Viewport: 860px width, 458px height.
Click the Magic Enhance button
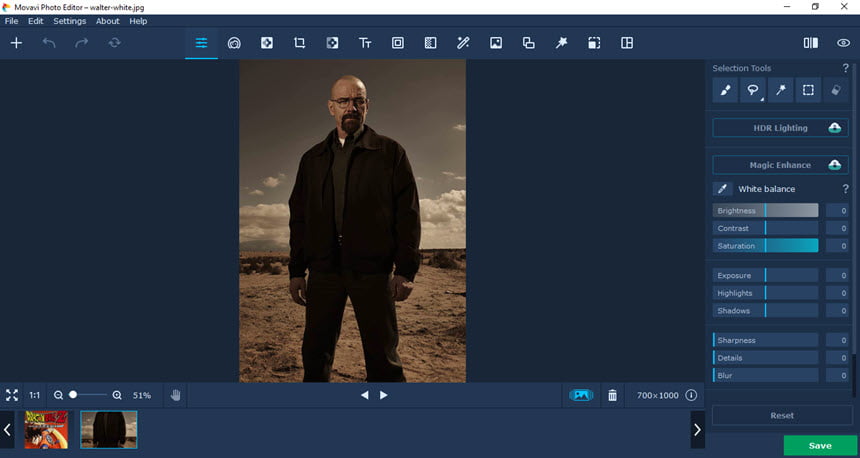[x=780, y=165]
